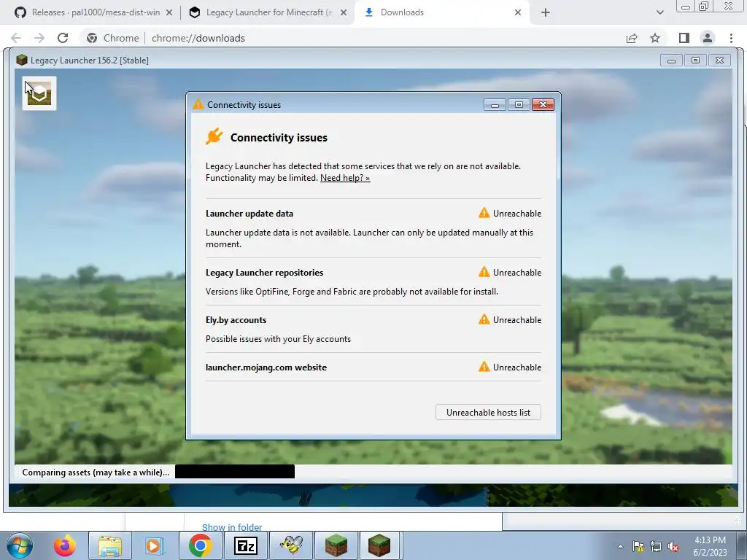Screen dimensions: 747x560
Task: Click the orange plug Connectivity issues icon
Action: pyautogui.click(x=214, y=136)
